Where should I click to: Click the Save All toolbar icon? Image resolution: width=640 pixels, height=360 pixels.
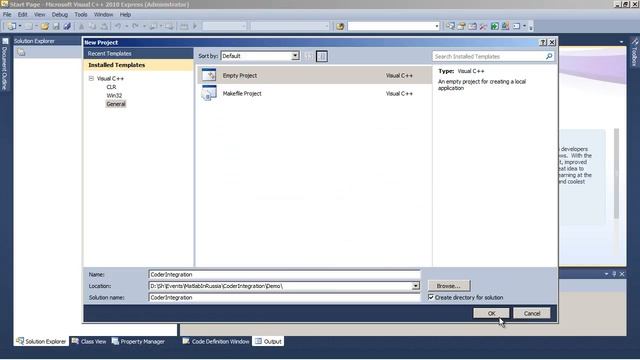click(67, 27)
